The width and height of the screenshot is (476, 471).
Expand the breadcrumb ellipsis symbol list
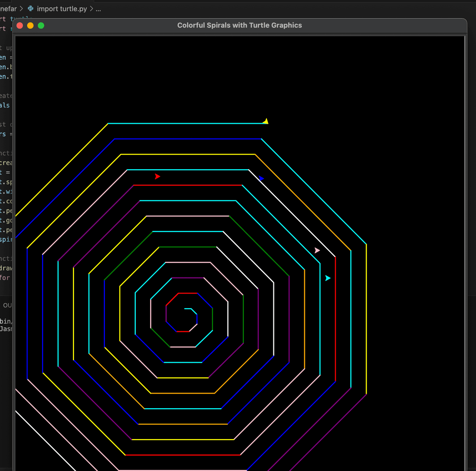click(98, 9)
